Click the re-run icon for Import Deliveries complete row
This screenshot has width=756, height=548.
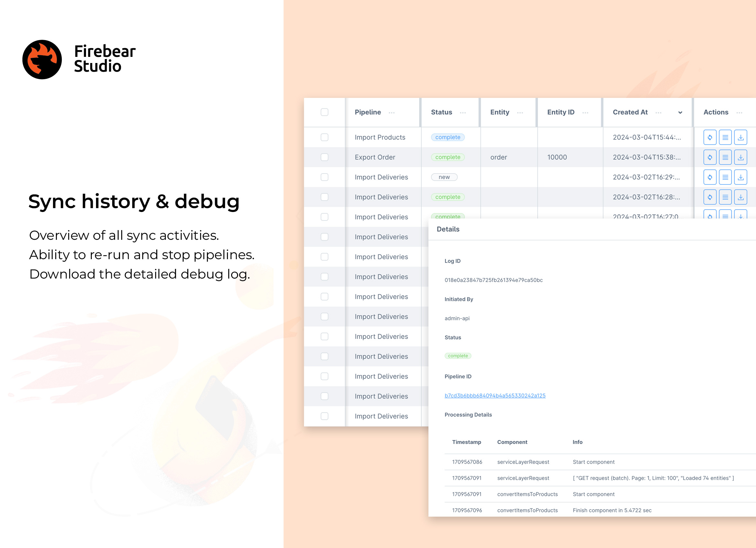pos(710,196)
